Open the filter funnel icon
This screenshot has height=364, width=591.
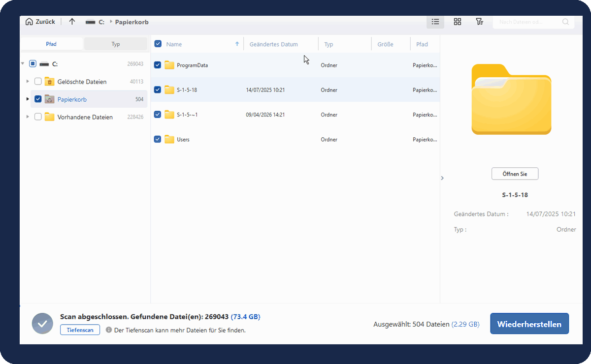[479, 22]
